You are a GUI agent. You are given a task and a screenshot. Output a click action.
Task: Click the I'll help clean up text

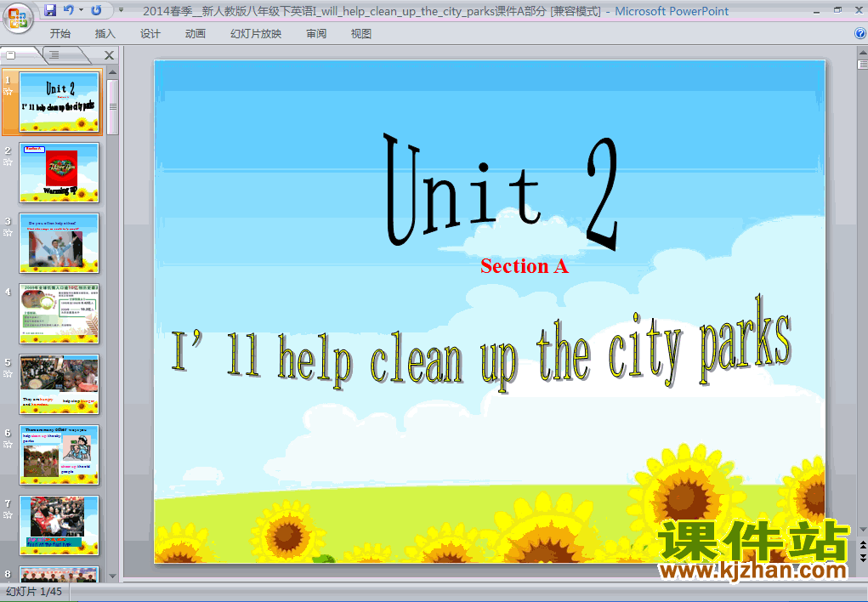481,344
